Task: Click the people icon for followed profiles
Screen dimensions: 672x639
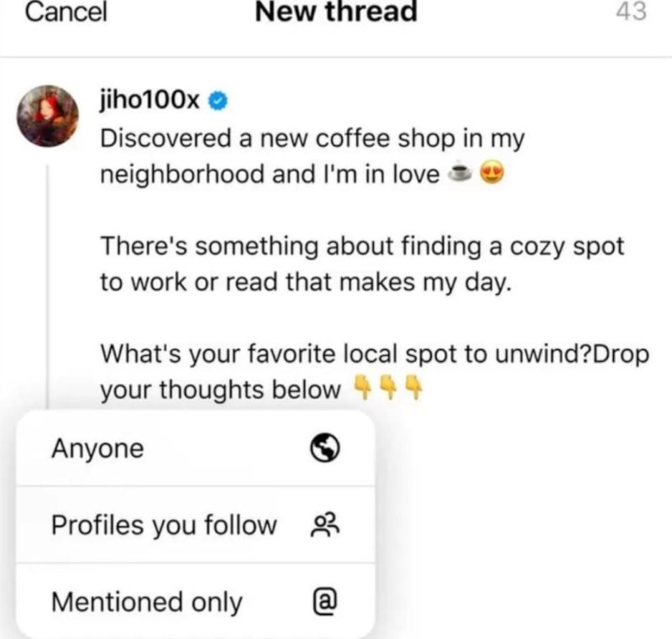Action: point(325,526)
